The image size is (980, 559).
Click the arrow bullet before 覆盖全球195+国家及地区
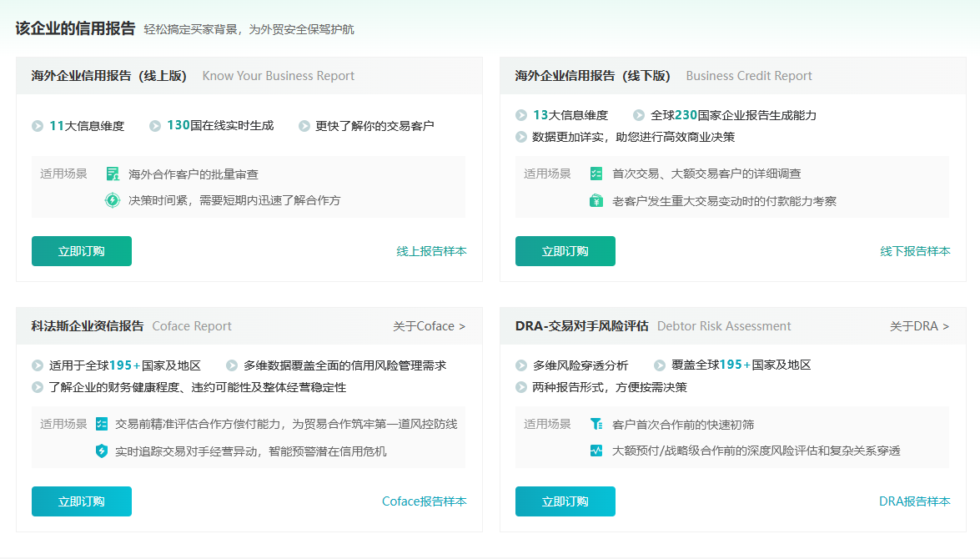point(660,365)
